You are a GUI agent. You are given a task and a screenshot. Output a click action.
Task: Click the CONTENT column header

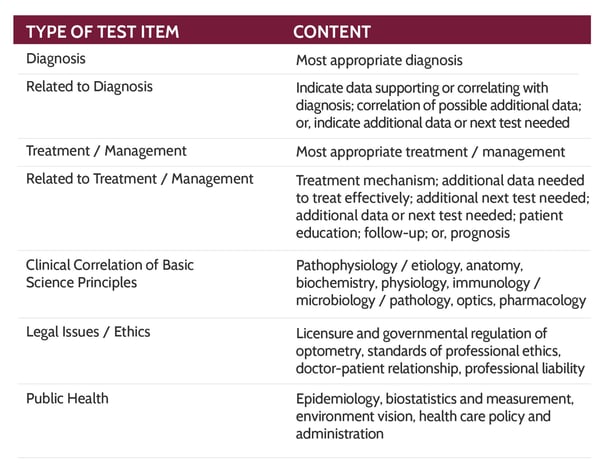(x=332, y=32)
